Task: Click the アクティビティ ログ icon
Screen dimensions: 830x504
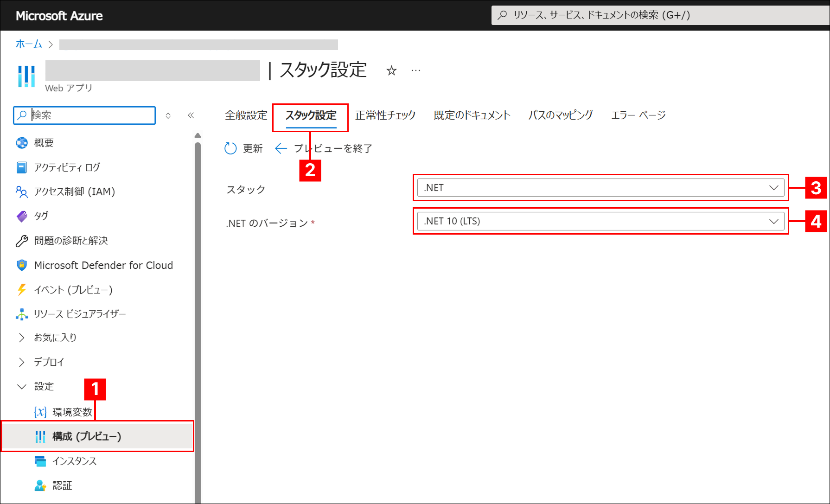Action: [x=22, y=167]
